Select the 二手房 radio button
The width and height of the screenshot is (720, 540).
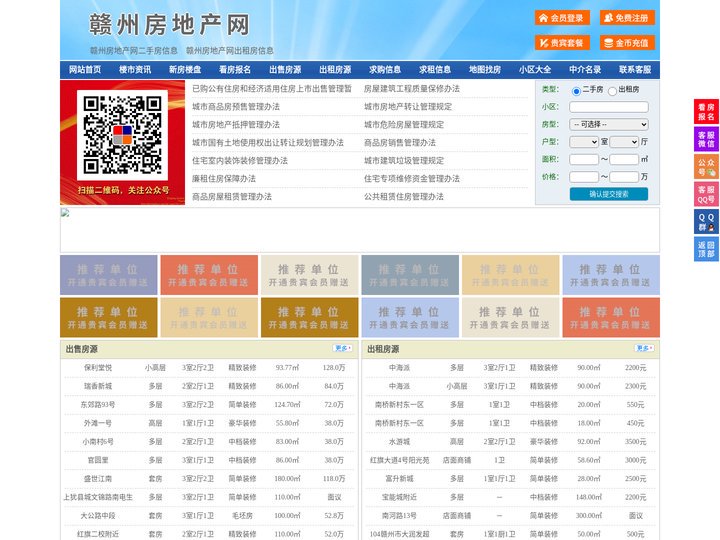tap(576, 91)
